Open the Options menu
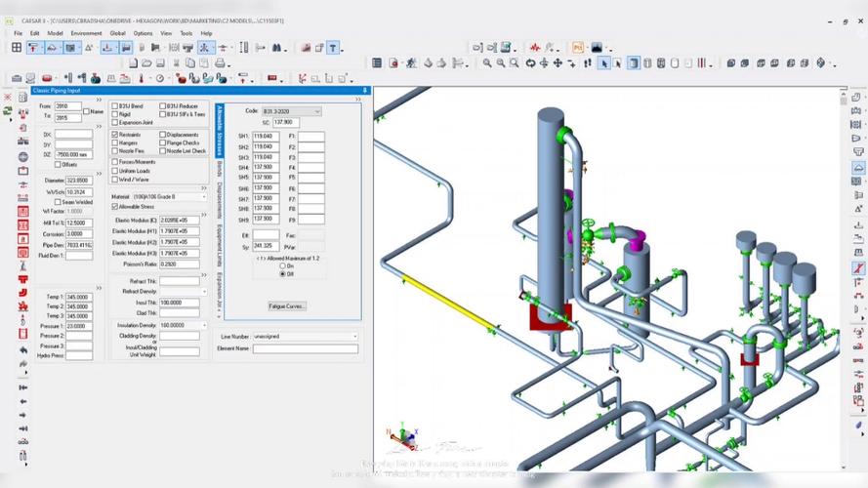Image resolution: width=868 pixels, height=488 pixels. [x=143, y=33]
